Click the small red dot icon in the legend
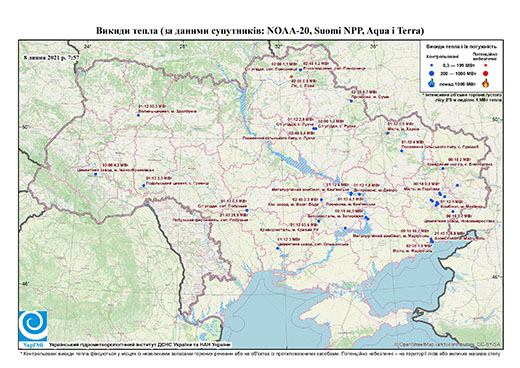This screenshot has width=520, height=368. click(x=485, y=66)
